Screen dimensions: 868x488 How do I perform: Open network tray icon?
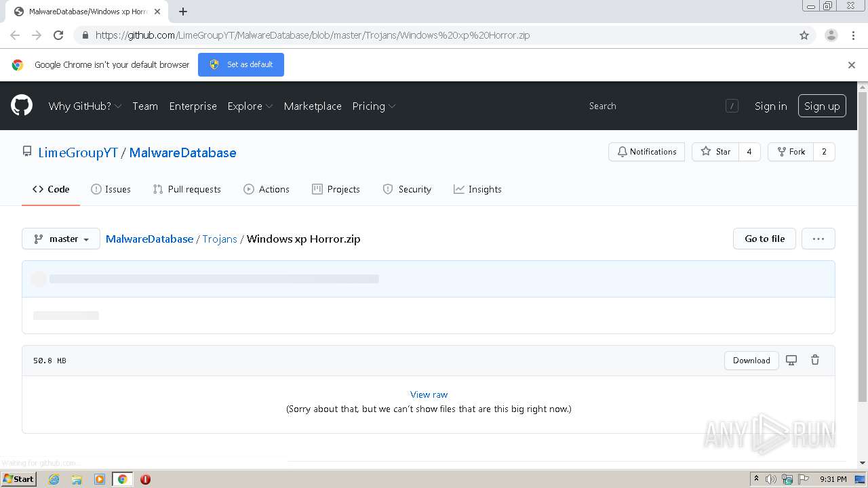[x=787, y=479]
